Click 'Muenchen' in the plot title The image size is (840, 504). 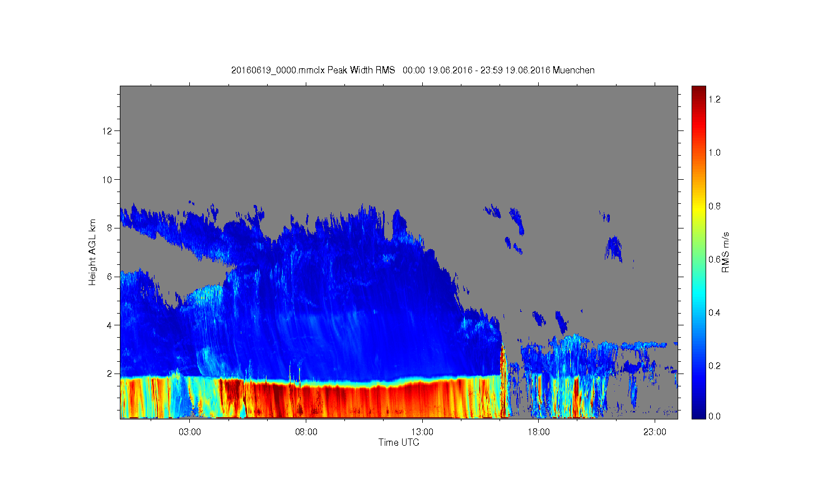click(573, 71)
